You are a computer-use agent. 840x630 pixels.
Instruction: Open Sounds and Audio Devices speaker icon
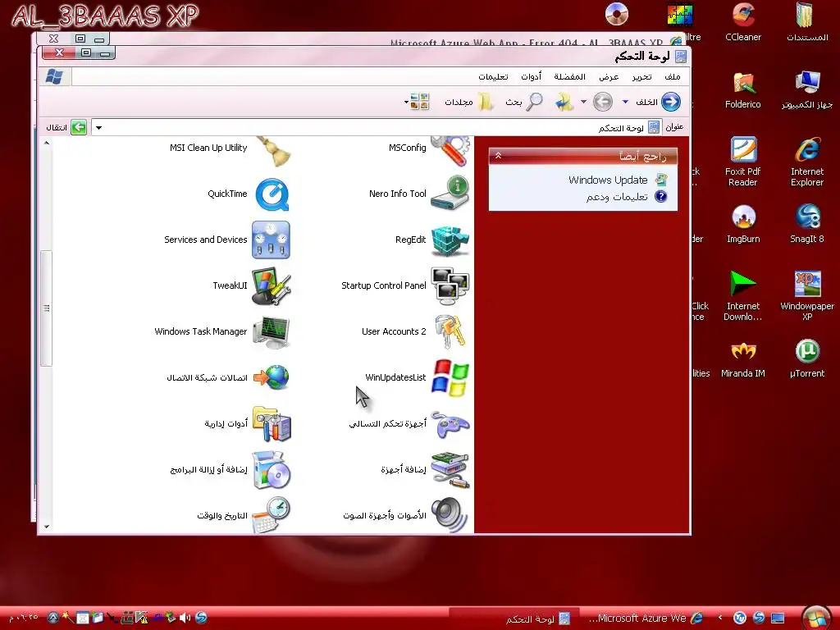pyautogui.click(x=450, y=515)
